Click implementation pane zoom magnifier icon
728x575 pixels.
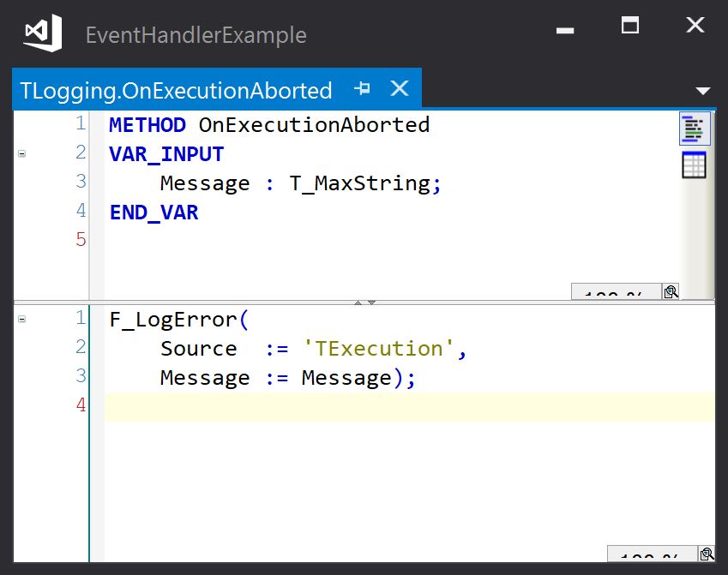707,554
